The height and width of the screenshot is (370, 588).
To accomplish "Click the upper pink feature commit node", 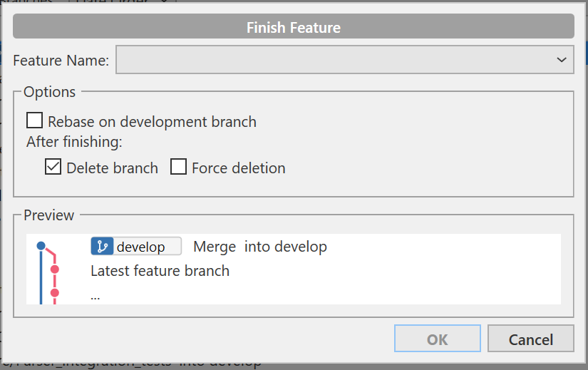I will 55,269.
